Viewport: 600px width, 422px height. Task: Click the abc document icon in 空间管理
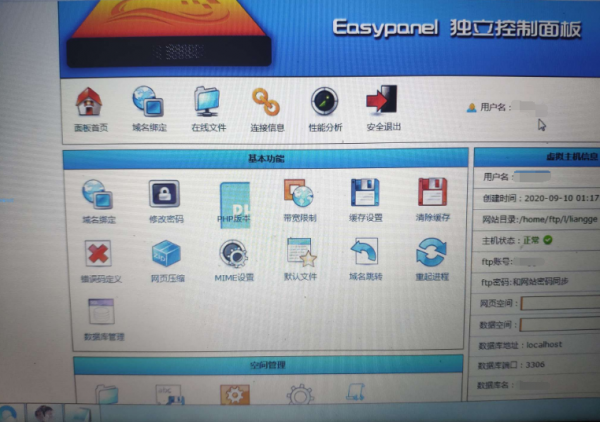[170, 394]
